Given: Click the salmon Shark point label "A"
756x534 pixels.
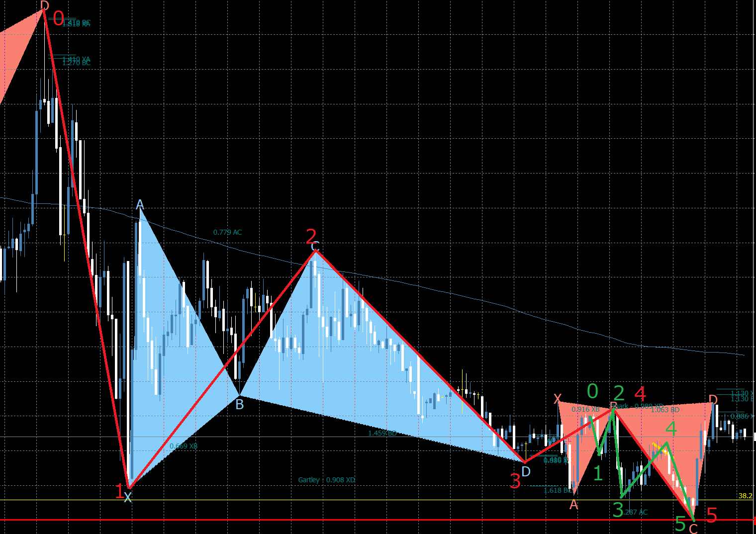Looking at the screenshot, I should (x=573, y=505).
